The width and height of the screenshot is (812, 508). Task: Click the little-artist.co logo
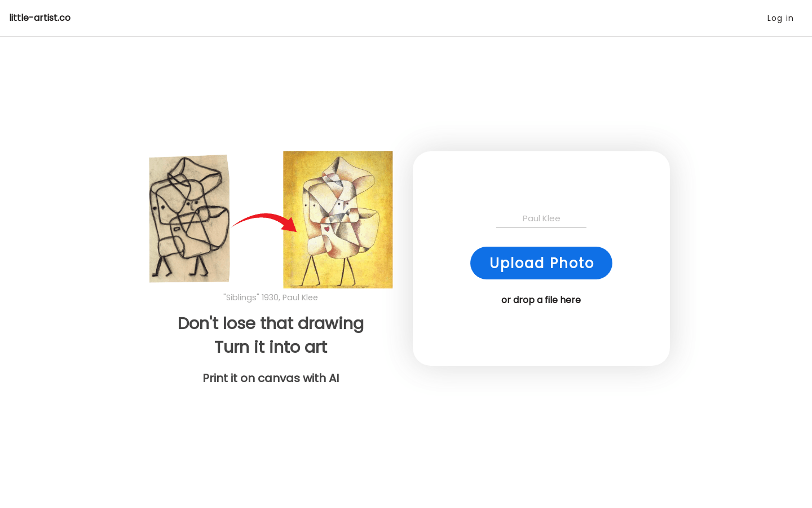coord(40,17)
